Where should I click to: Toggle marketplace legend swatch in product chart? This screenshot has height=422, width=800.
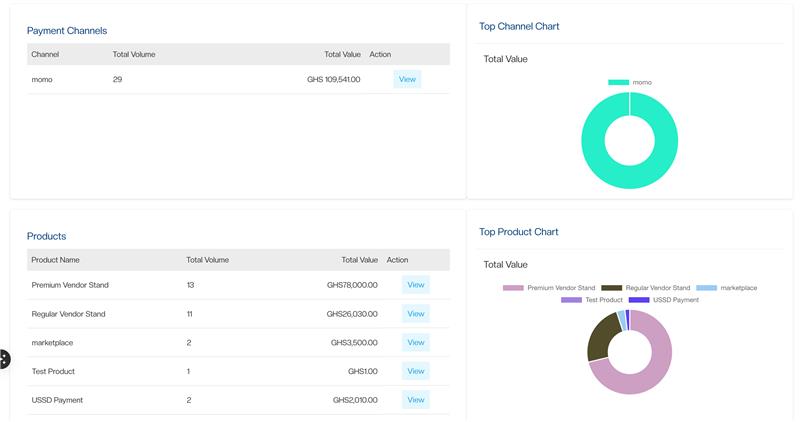(x=707, y=288)
